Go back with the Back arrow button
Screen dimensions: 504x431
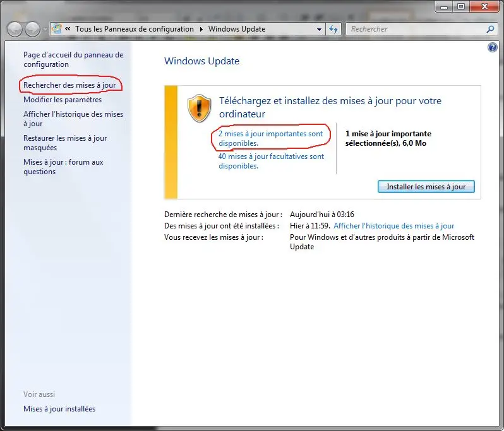tap(15, 29)
